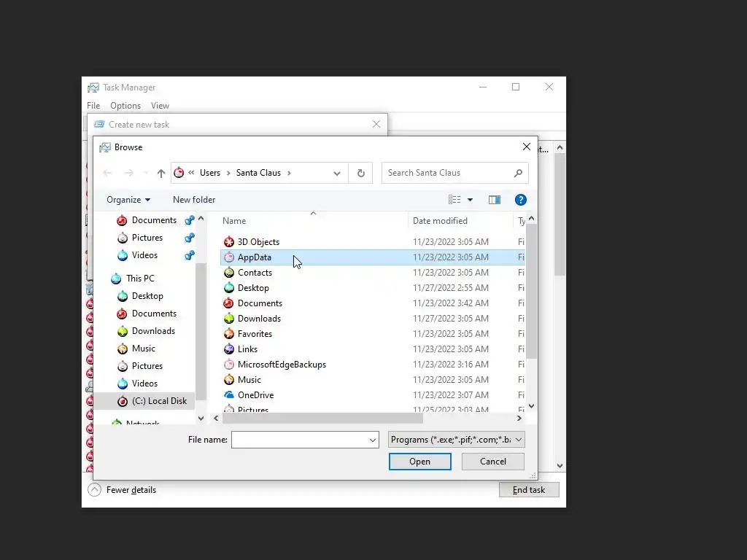Select pinned Documents in Quick access
This screenshot has width=747, height=560.
click(154, 220)
